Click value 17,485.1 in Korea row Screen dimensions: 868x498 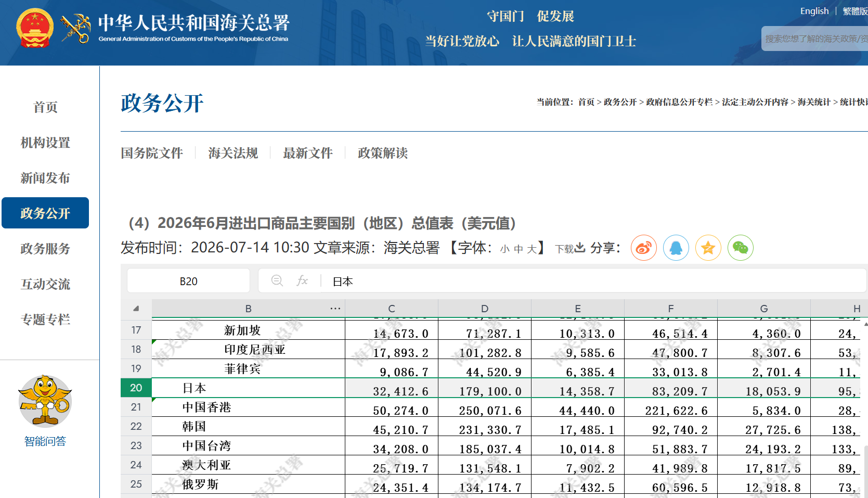click(587, 430)
